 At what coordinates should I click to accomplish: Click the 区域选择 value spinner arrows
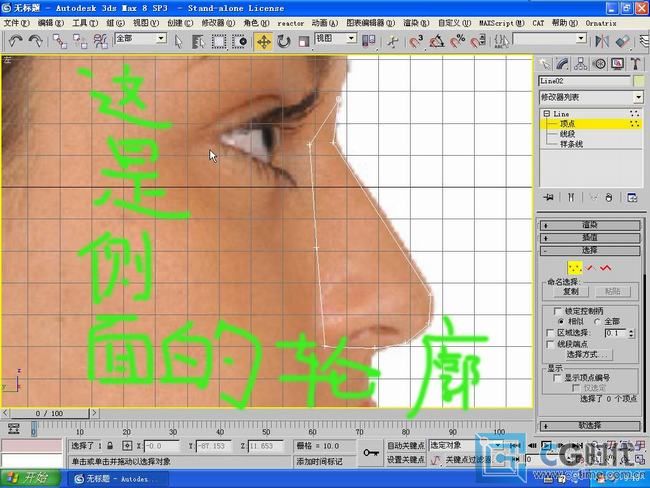(x=631, y=333)
